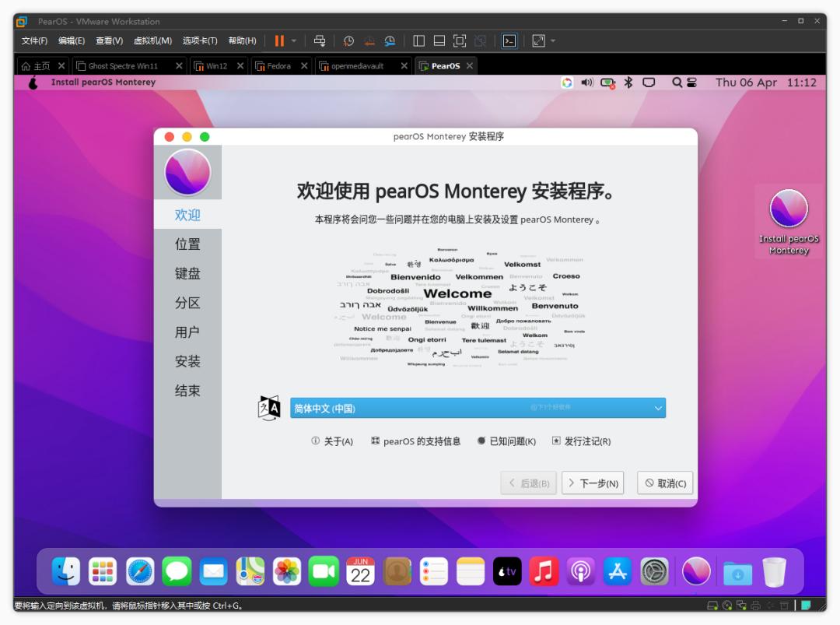Select the 键盘 step in installer sidebar
840x625 pixels.
pos(187,272)
